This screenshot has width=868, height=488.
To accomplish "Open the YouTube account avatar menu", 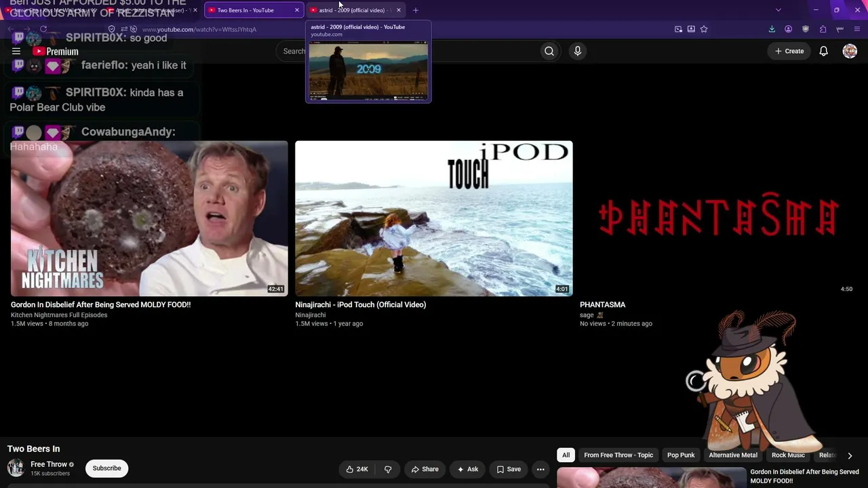I will point(850,51).
